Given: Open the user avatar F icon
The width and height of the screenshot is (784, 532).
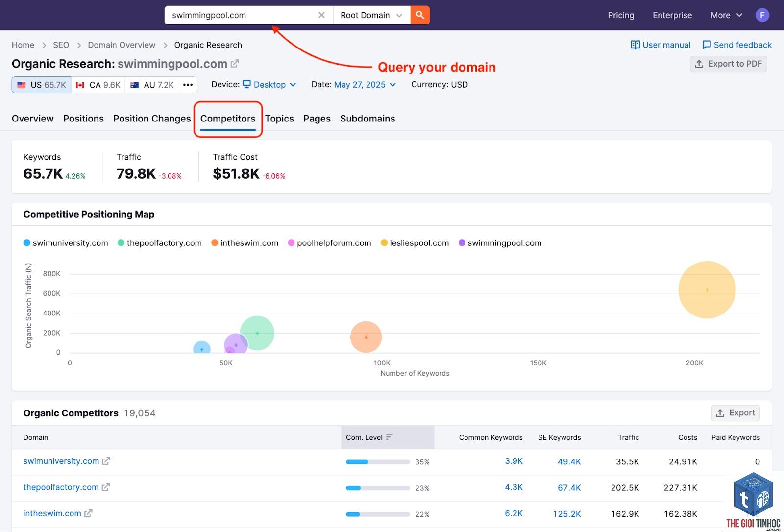Looking at the screenshot, I should pyautogui.click(x=762, y=15).
